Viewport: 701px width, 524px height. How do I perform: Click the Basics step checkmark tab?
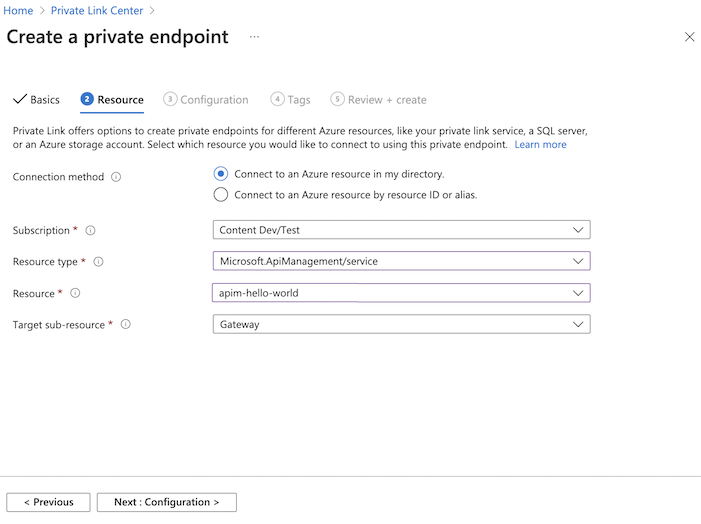coord(37,100)
